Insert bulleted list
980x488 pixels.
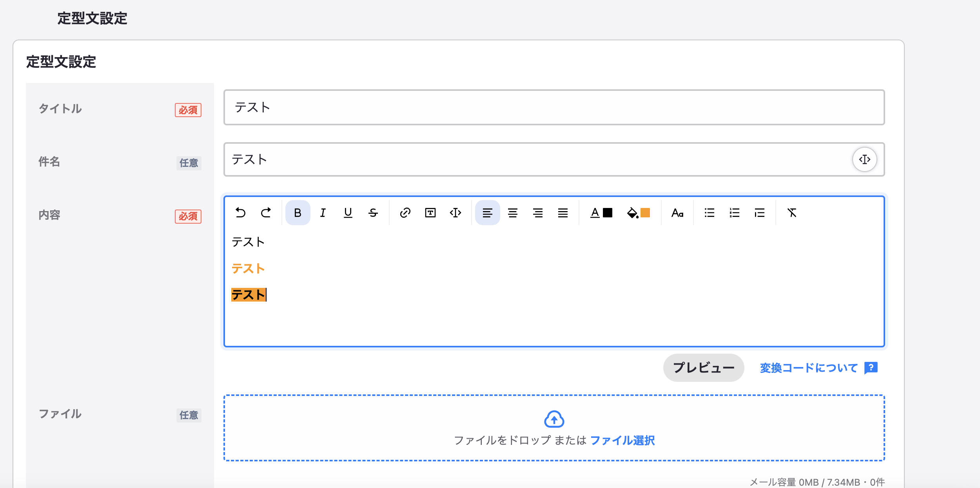(x=710, y=213)
